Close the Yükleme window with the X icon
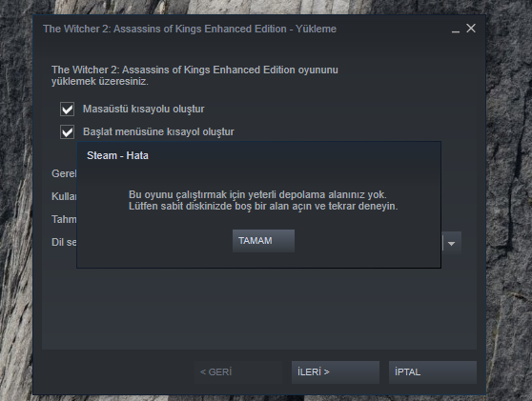Image resolution: width=532 pixels, height=401 pixels. (x=471, y=29)
